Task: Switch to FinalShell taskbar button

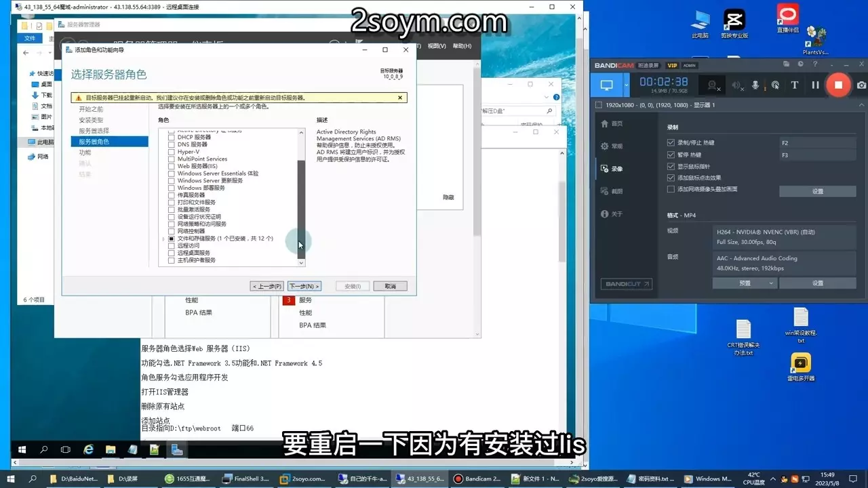Action: (245, 479)
